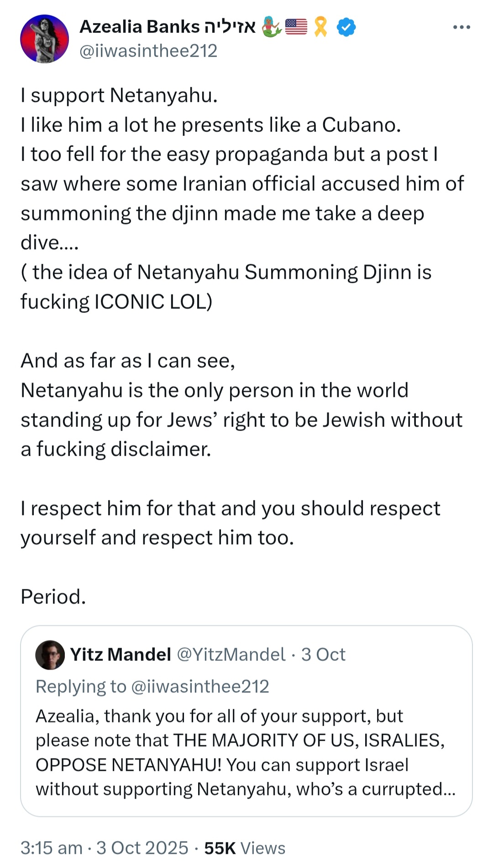
Task: Click the "I support Netanyahu." tweet line
Action: 119,96
